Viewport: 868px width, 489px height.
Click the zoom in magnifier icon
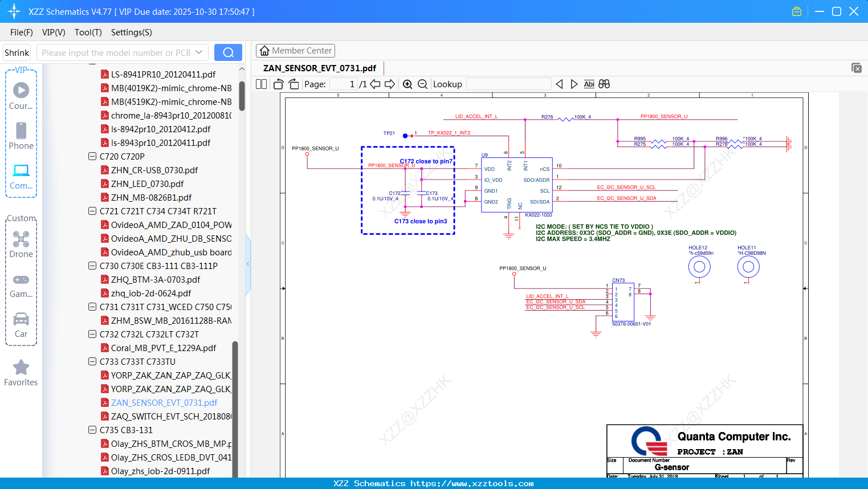(x=407, y=84)
